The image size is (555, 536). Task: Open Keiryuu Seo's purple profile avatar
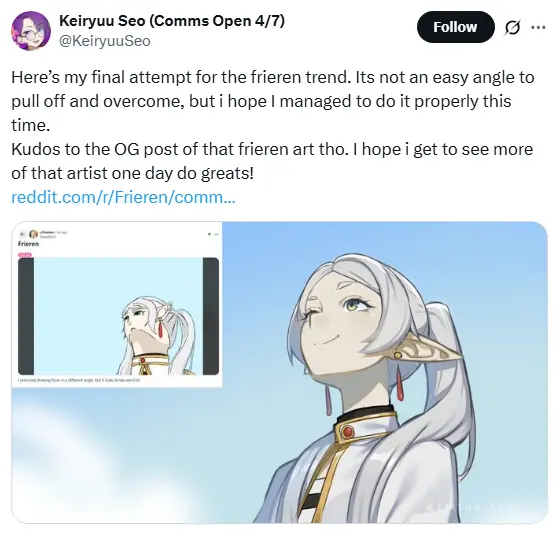point(31,31)
